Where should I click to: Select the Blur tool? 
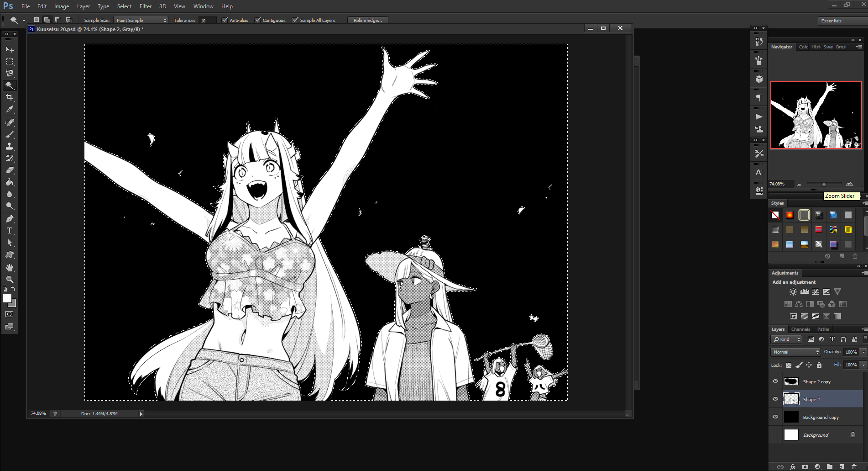(x=10, y=194)
